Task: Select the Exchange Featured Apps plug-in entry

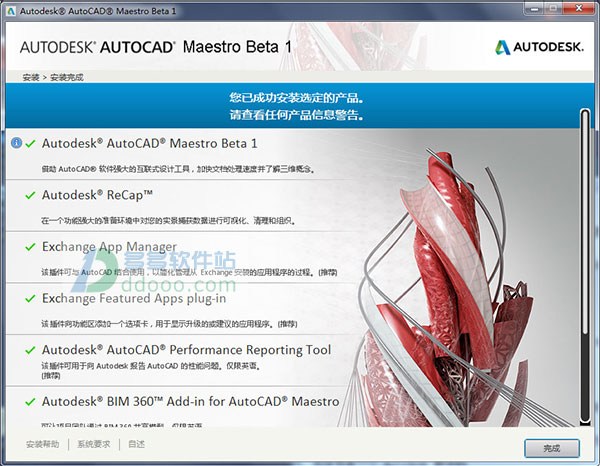Action: coord(134,299)
